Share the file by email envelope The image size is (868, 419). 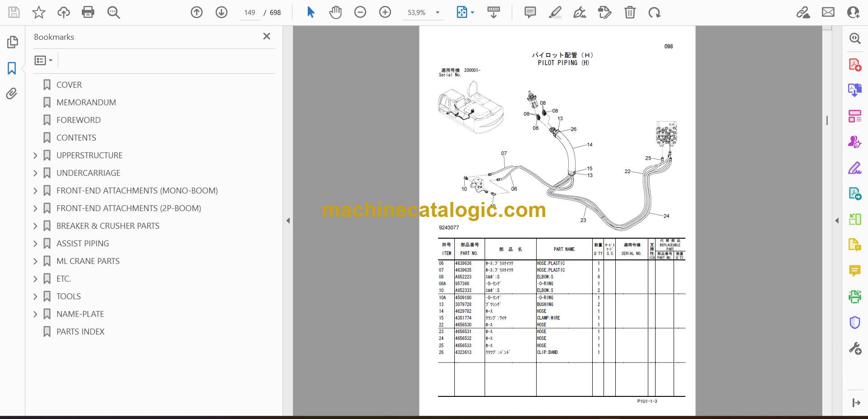point(828,12)
